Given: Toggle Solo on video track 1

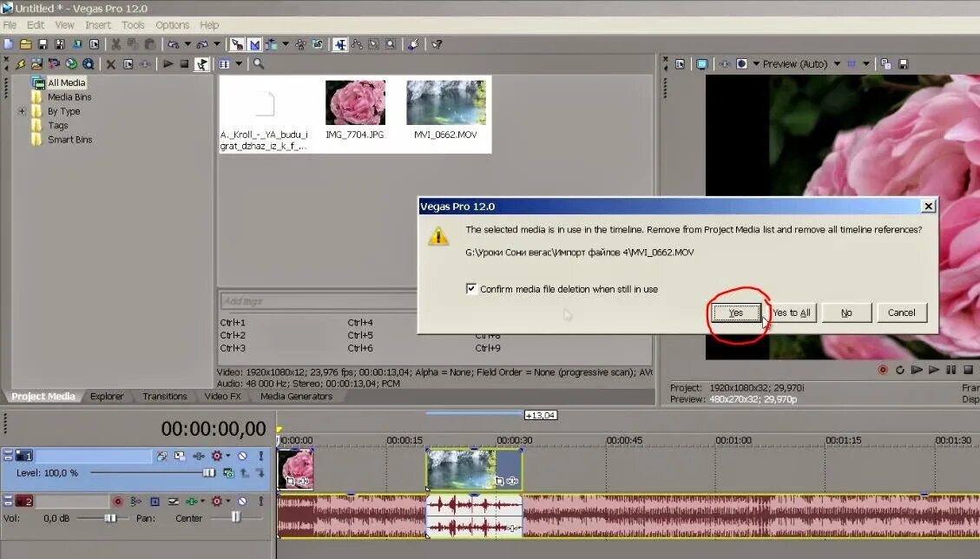Looking at the screenshot, I should click(260, 456).
